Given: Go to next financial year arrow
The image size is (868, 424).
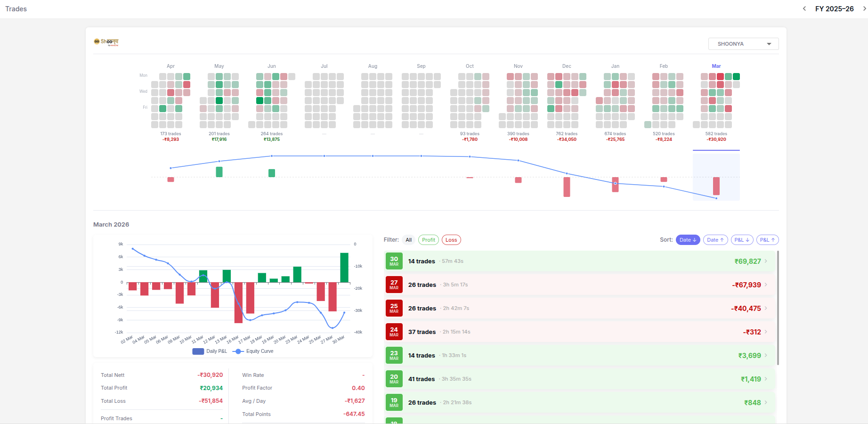Looking at the screenshot, I should [x=864, y=8].
